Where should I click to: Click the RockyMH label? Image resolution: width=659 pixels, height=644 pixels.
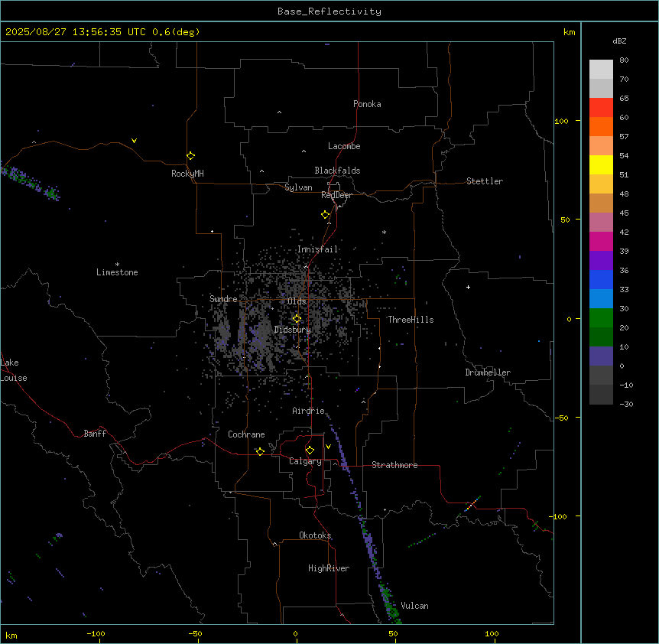(x=187, y=174)
